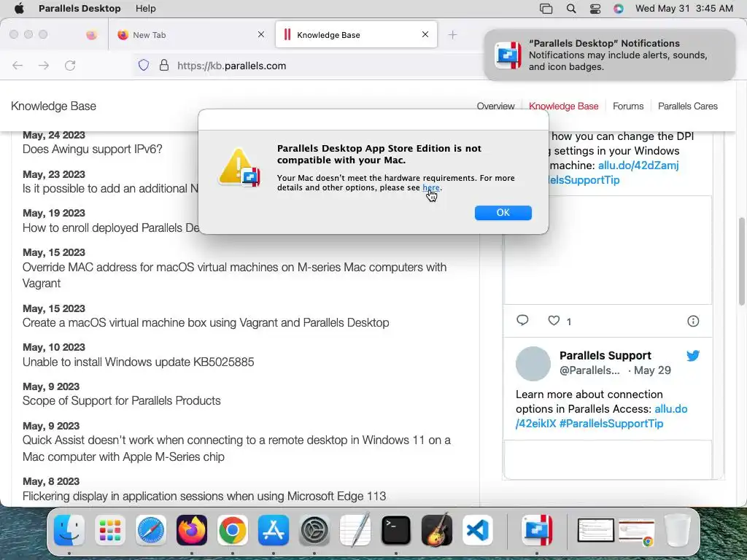Close the Knowledge Base tab
This screenshot has width=747, height=560.
(425, 34)
